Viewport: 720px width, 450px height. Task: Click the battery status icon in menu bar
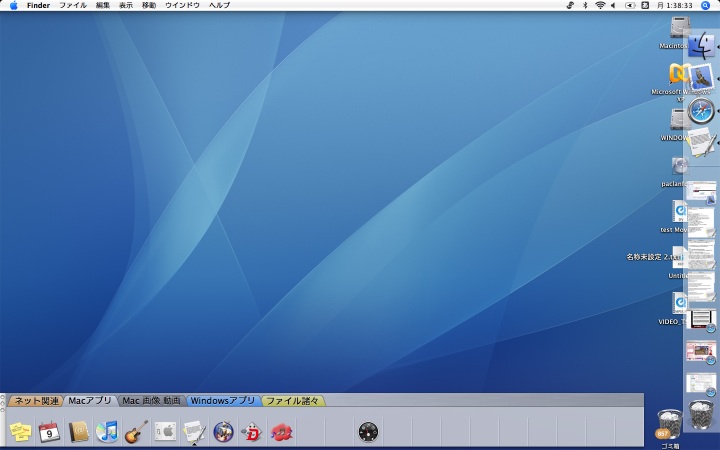(x=630, y=6)
